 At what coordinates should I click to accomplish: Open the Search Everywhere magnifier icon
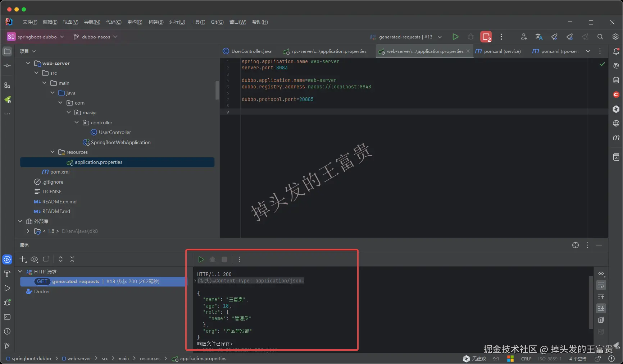click(x=600, y=37)
